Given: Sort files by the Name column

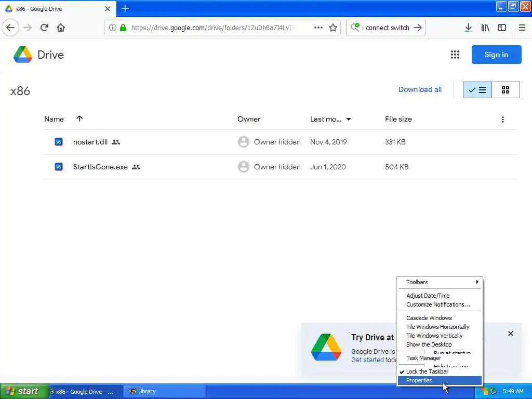Looking at the screenshot, I should coord(54,119).
